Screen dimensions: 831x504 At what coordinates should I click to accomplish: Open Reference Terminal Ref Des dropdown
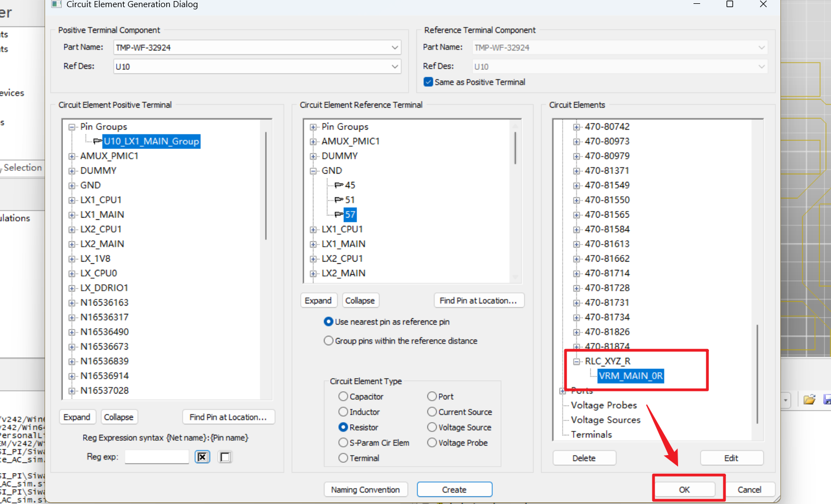[x=761, y=67]
